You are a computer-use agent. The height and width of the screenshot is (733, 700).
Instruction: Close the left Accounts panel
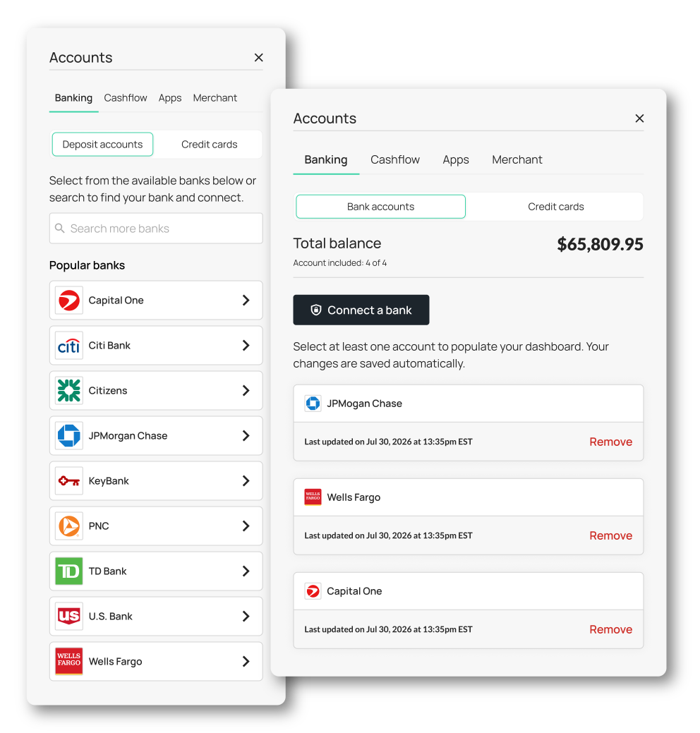258,58
